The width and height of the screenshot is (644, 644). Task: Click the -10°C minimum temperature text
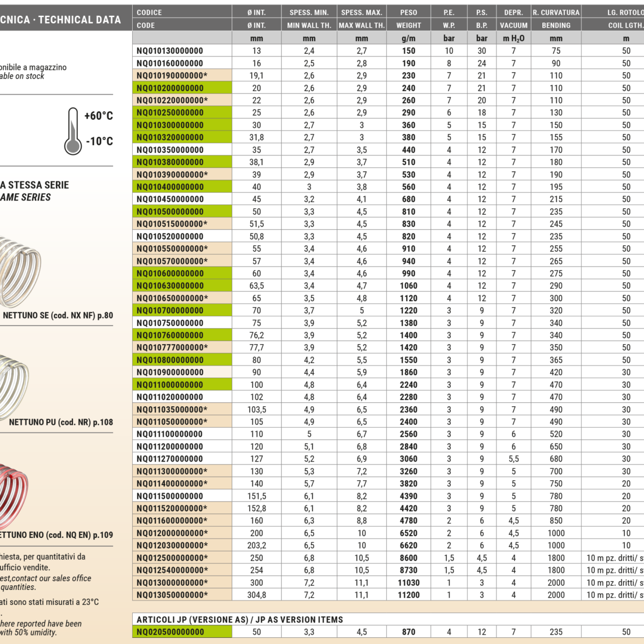point(99,141)
